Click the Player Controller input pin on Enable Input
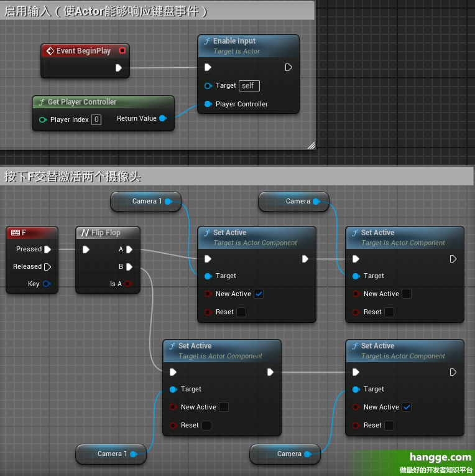 [x=208, y=104]
